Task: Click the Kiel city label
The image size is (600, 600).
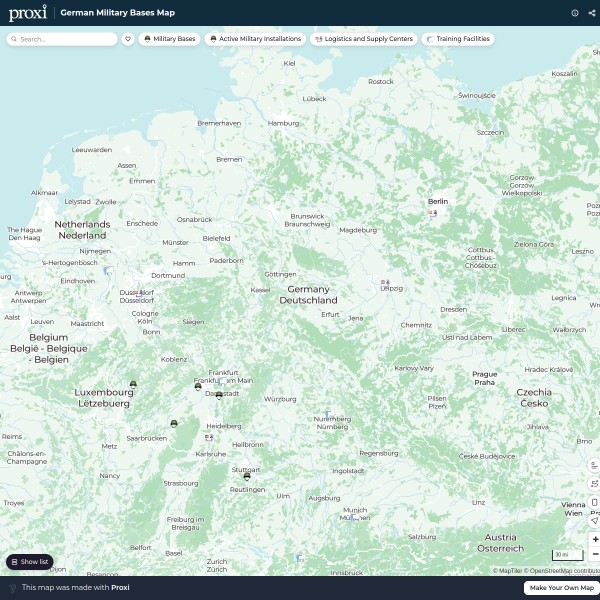Action: click(289, 64)
